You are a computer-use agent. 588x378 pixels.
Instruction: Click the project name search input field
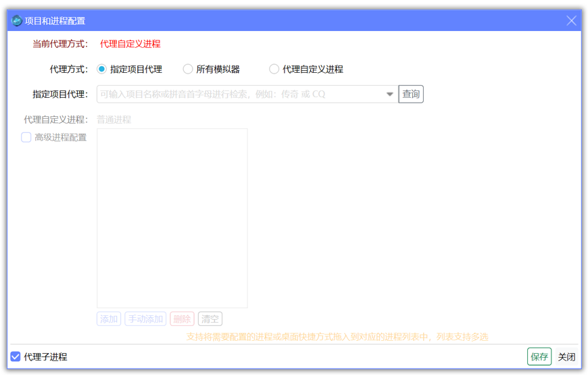pyautogui.click(x=240, y=94)
